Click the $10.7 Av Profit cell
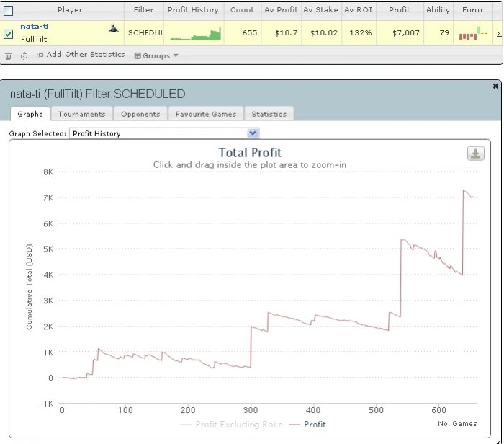Viewport: 504px width, 444px height. click(x=286, y=33)
